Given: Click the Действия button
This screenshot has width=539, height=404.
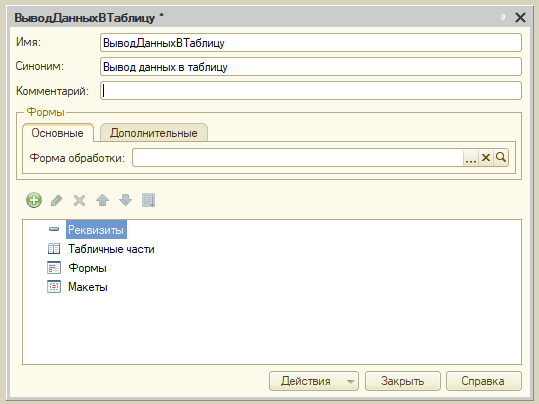Looking at the screenshot, I should pyautogui.click(x=314, y=381).
